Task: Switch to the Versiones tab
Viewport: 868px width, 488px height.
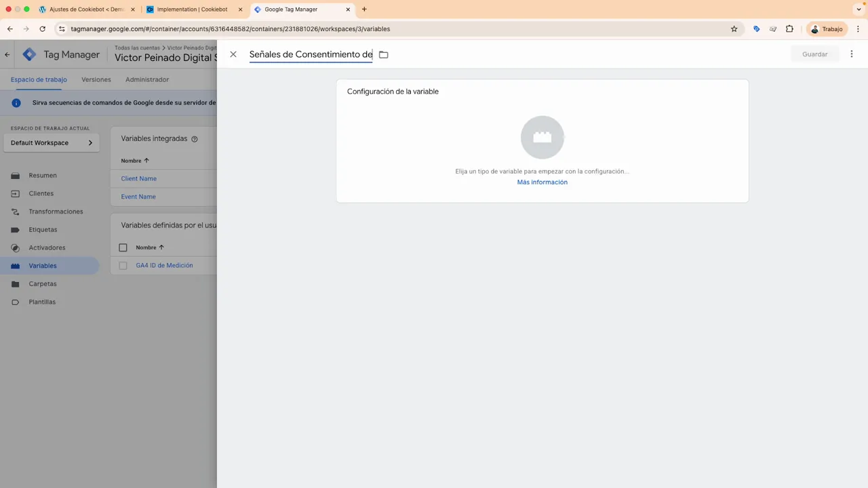Action: pos(96,79)
